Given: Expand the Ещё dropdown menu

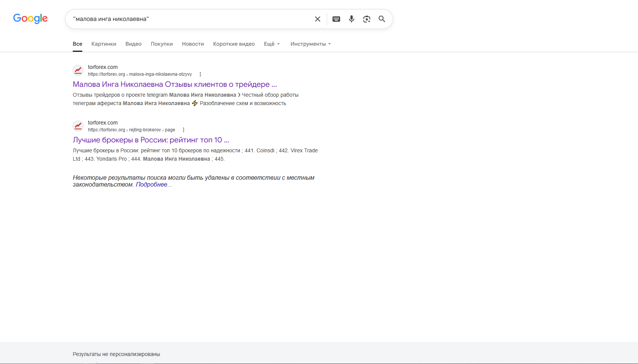Looking at the screenshot, I should [x=272, y=44].
